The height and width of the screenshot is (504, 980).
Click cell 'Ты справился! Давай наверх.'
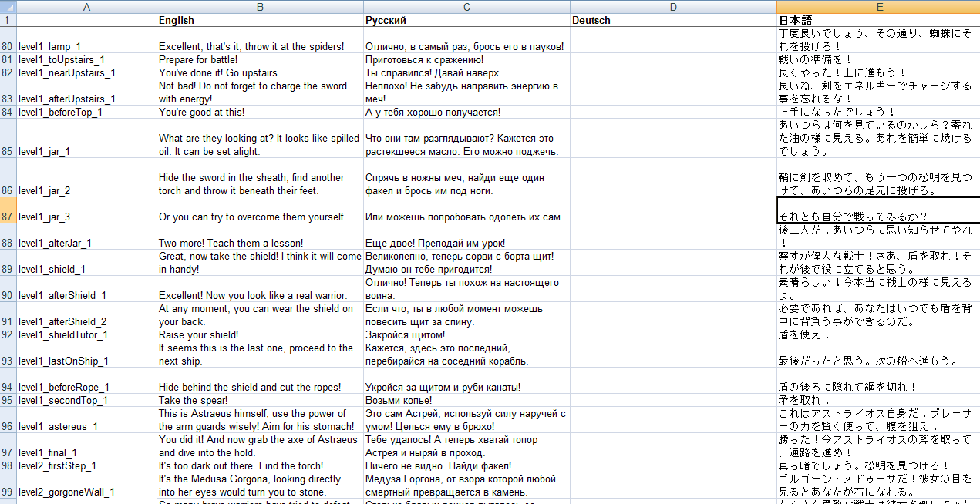tap(466, 72)
